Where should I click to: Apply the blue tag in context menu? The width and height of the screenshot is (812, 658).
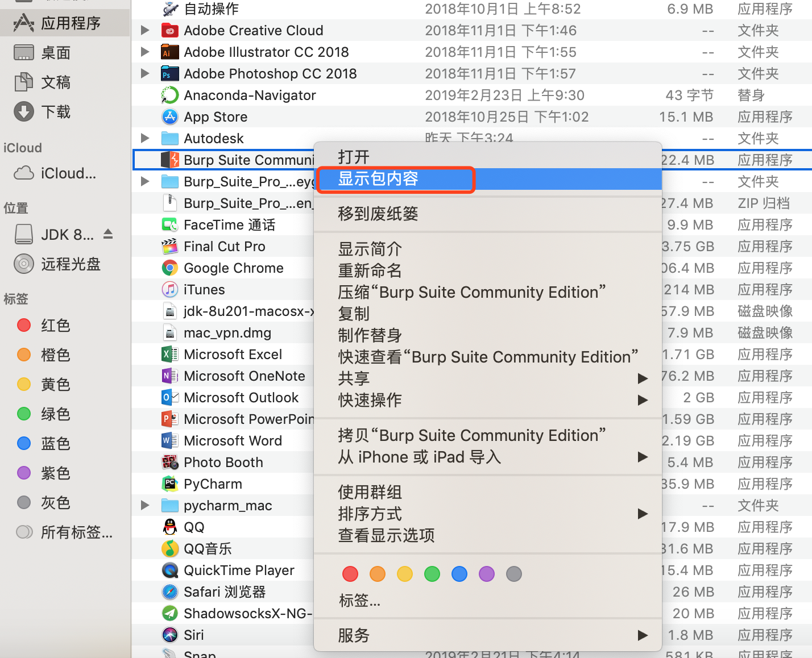tap(459, 574)
